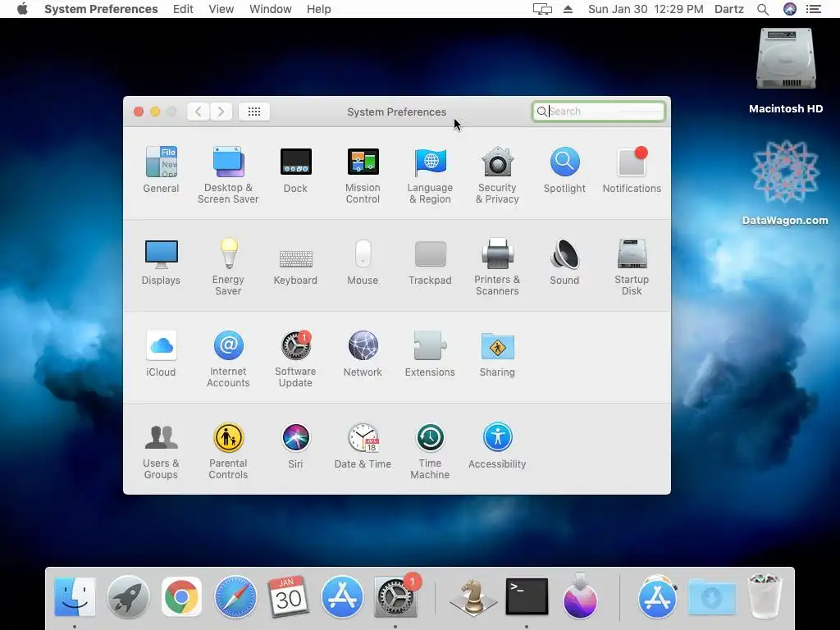Open Extensions preferences
The width and height of the screenshot is (840, 630).
click(x=430, y=354)
